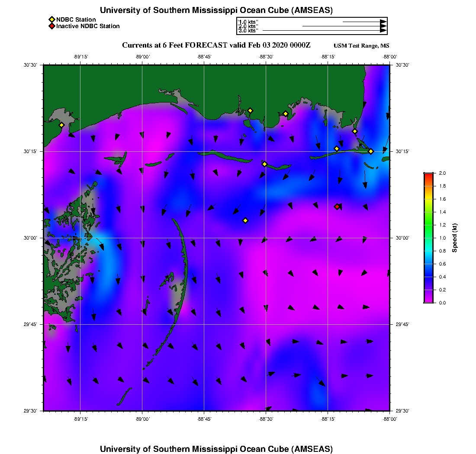Select the red inactive station marker on the map
The height and width of the screenshot is (454, 476).
(337, 207)
